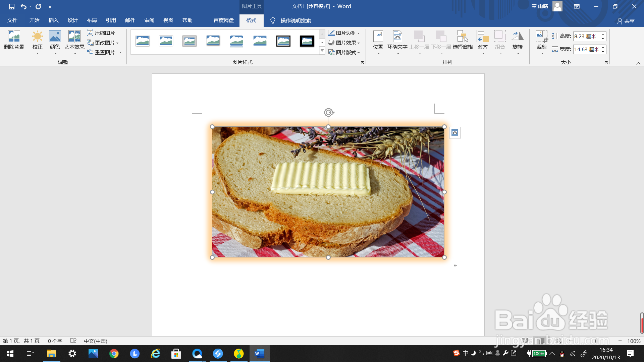Open the Color (颜色) picture tool
Screen dimensions: 644x362
[x=55, y=42]
